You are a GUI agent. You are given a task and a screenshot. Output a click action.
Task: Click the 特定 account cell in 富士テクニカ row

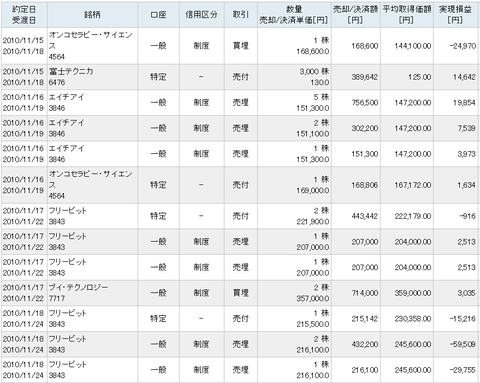click(x=158, y=77)
